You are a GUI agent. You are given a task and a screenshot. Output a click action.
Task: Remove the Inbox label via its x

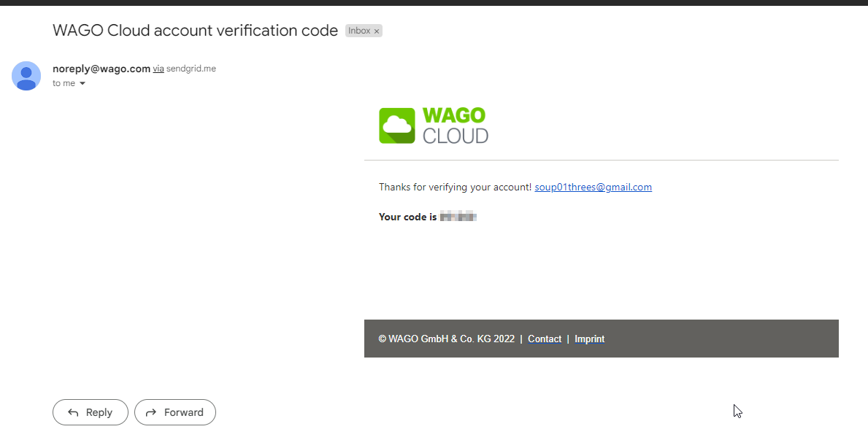[x=377, y=31]
